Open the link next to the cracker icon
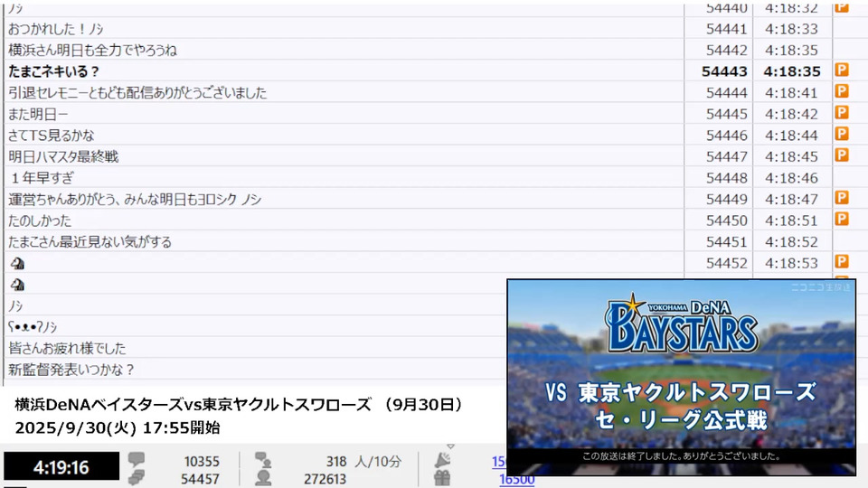 pyautogui.click(x=499, y=462)
